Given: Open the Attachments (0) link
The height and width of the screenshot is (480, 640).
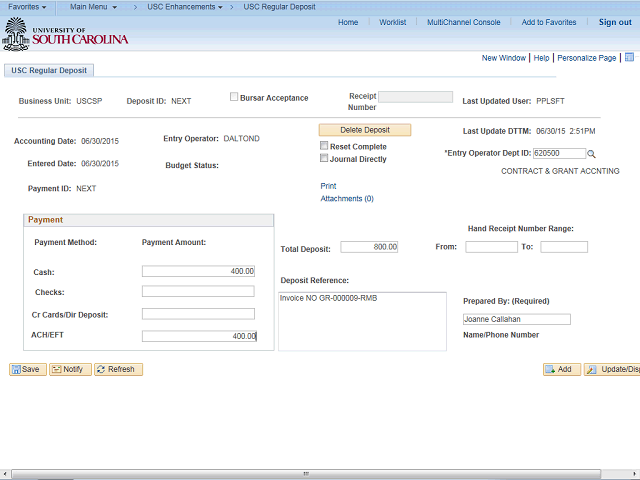Looking at the screenshot, I should tap(347, 199).
